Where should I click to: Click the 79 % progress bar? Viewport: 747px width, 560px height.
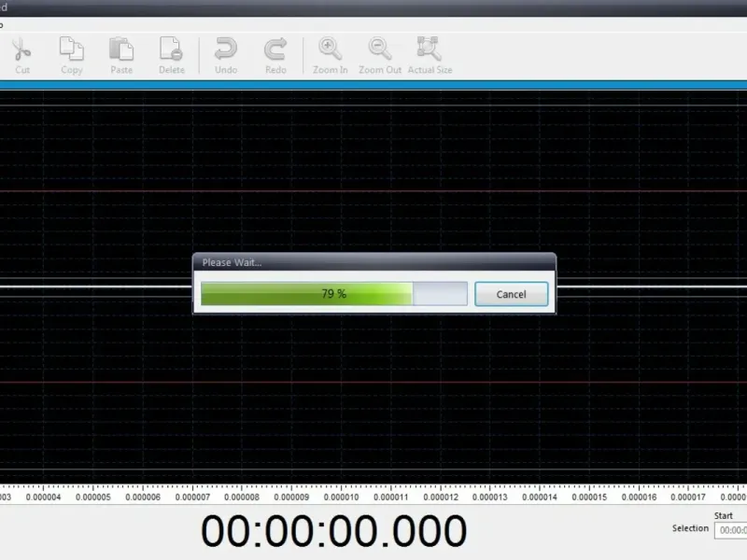(334, 293)
